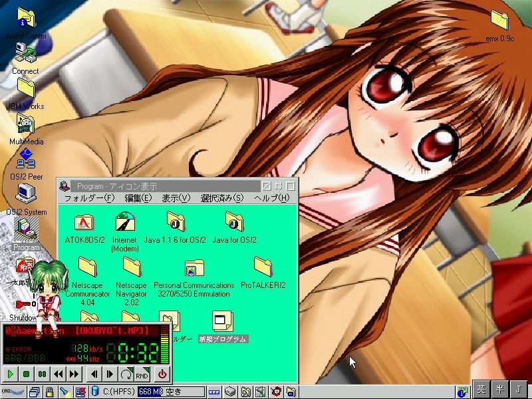Skip to the next track

tap(110, 374)
